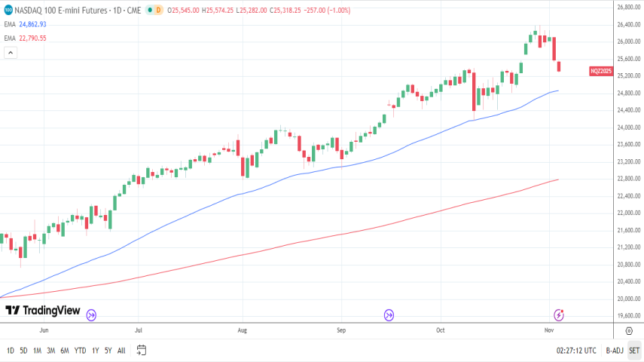
Task: Open the go-to-date calendar icon
Action: point(141,350)
